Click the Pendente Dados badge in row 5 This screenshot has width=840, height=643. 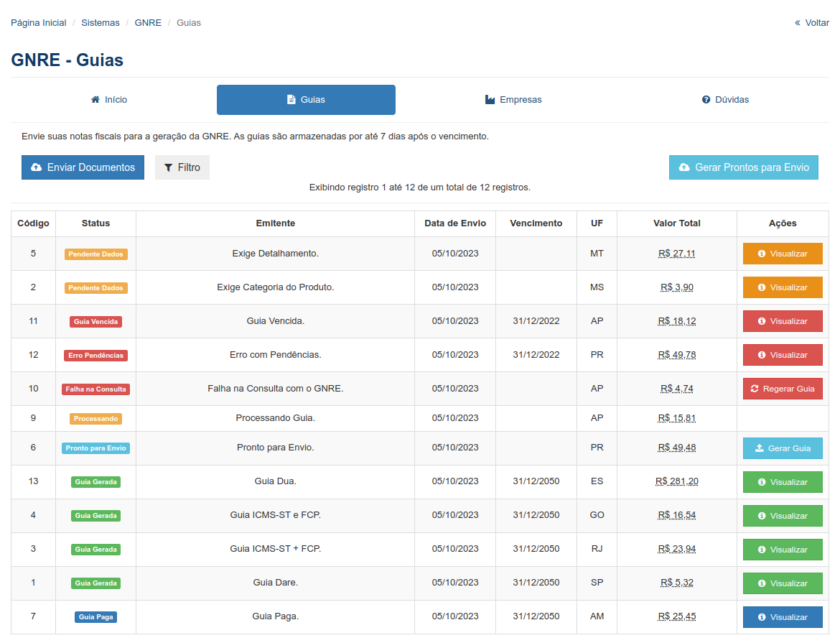coord(96,254)
